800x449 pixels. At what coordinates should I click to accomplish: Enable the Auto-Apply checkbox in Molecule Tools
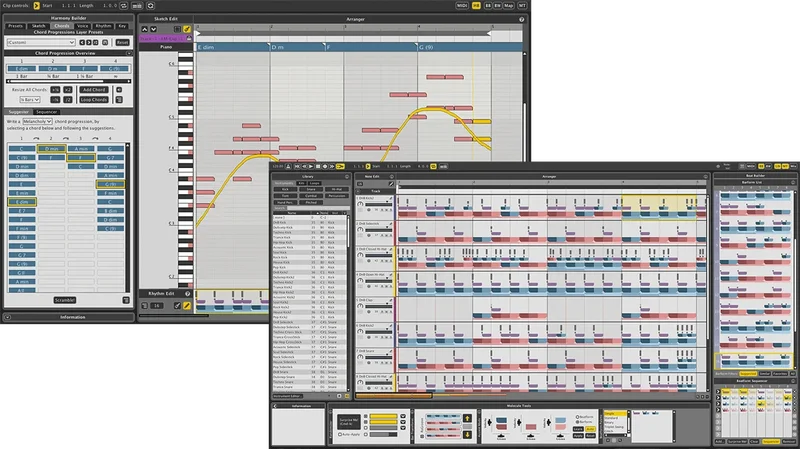coord(340,434)
